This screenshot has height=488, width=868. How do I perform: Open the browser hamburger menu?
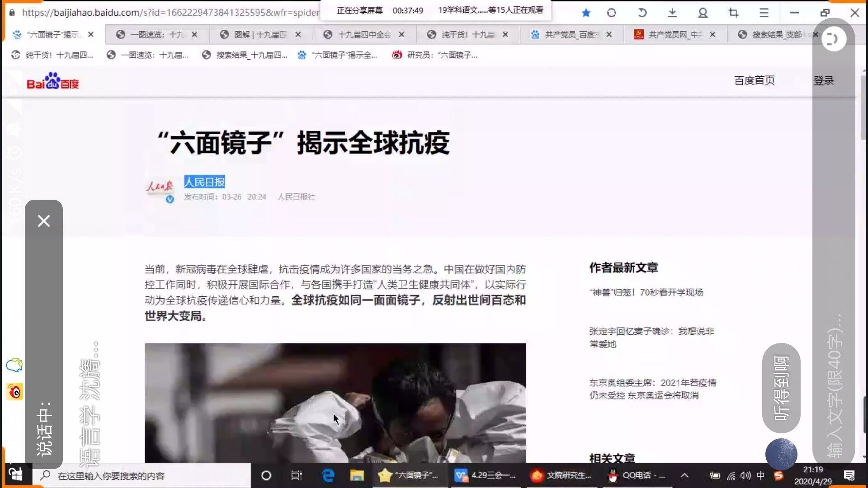[764, 13]
